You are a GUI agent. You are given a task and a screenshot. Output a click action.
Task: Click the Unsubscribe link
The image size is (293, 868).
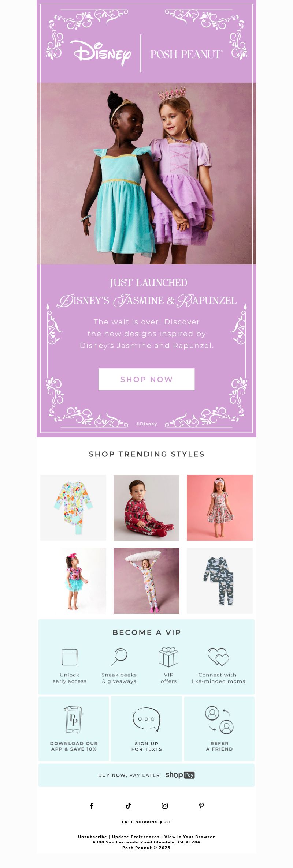pyautogui.click(x=92, y=837)
